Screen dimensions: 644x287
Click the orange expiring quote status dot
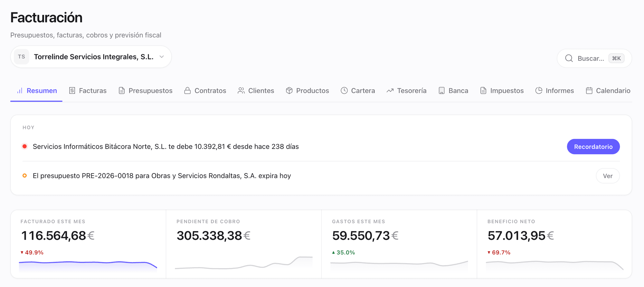(x=24, y=176)
